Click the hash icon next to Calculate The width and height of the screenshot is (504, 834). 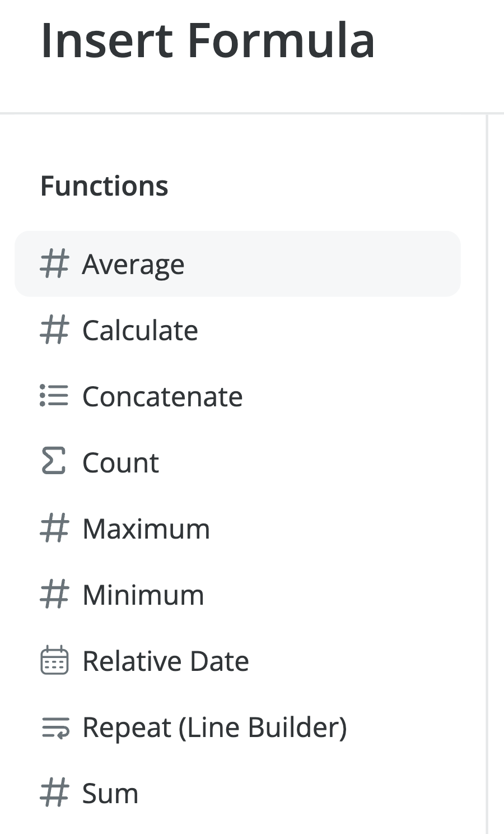[x=54, y=330]
